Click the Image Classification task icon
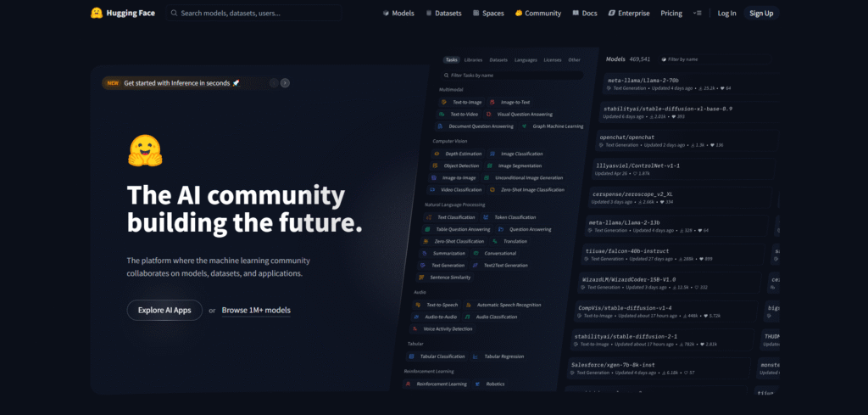Viewport: 868px width, 415px height. (x=492, y=154)
